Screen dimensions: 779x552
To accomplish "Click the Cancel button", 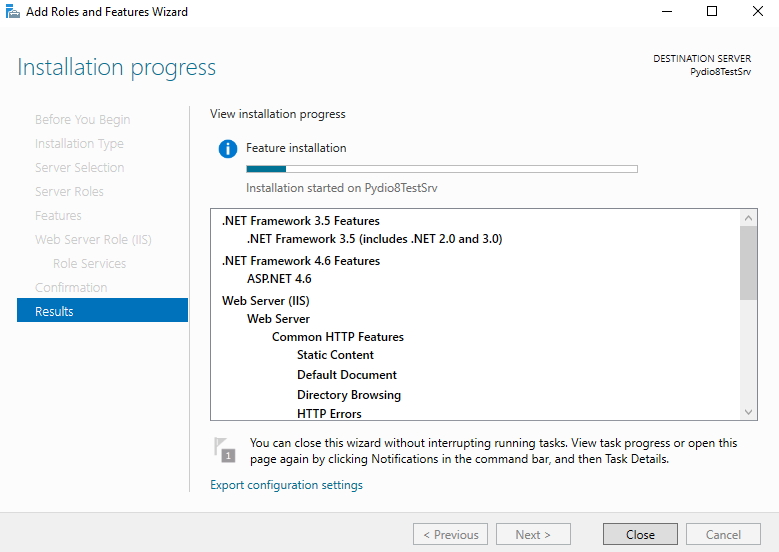I will point(723,535).
